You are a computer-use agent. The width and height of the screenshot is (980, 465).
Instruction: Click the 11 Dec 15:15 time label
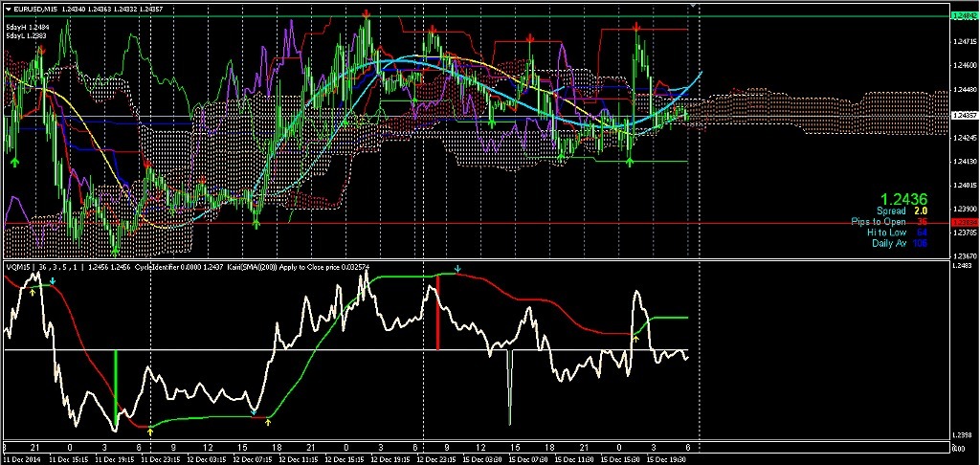click(x=67, y=459)
